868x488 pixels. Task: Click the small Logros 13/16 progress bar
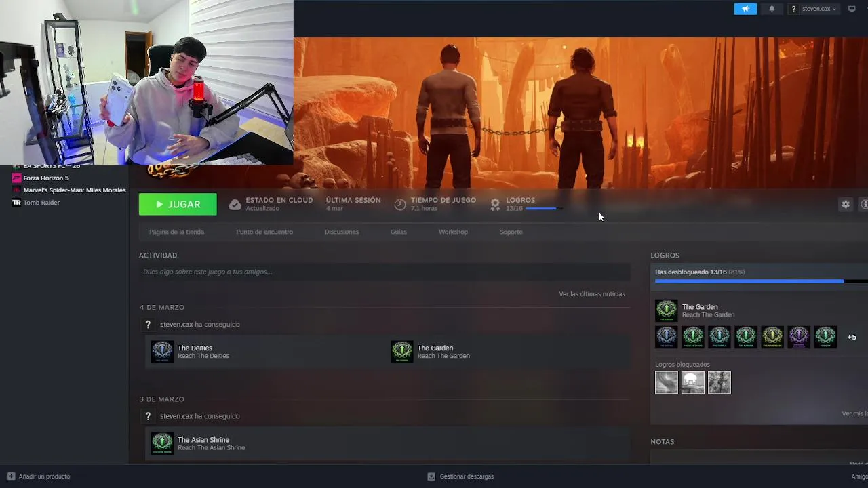tap(543, 209)
